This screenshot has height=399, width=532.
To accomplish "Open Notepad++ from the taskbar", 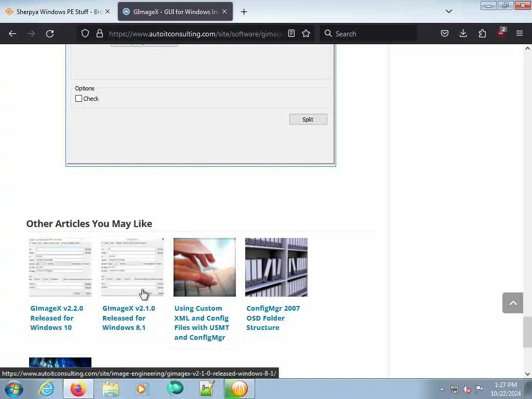I will 207,389.
